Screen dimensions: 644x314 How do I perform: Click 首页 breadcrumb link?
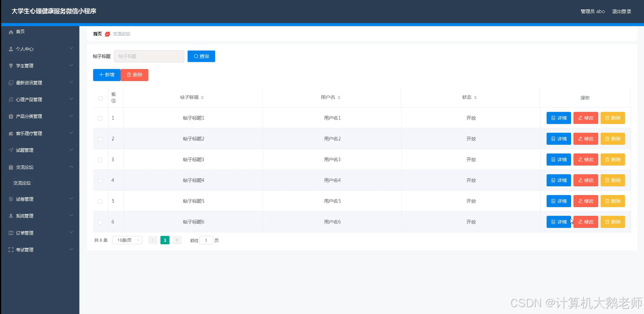coord(97,34)
